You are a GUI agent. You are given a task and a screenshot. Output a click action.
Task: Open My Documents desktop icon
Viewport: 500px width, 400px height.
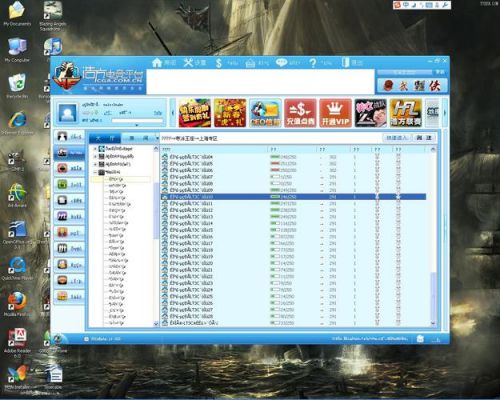pyautogui.click(x=17, y=14)
